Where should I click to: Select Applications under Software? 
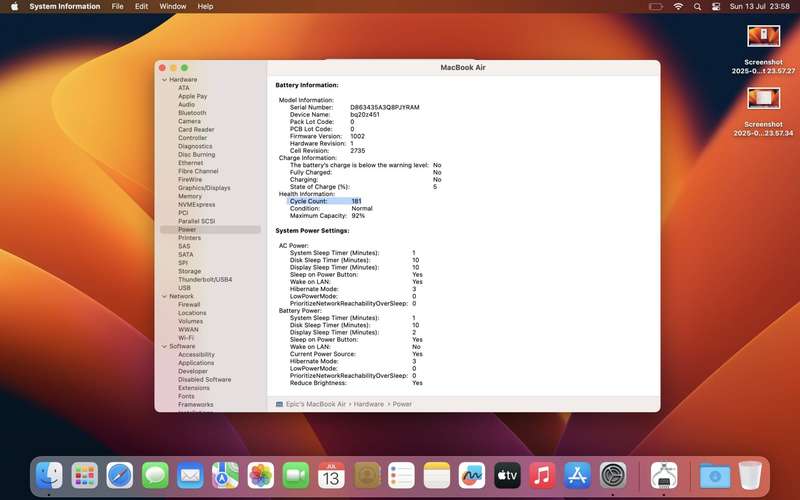196,363
